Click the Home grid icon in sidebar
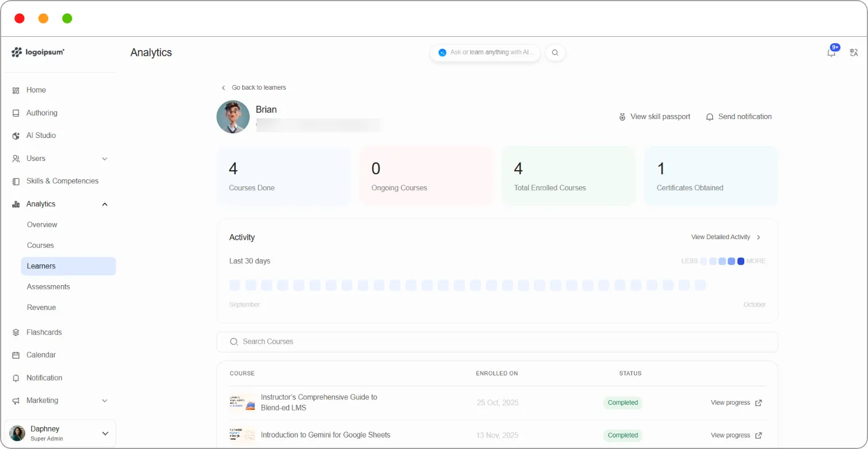Viewport: 868px width, 449px height. (16, 90)
